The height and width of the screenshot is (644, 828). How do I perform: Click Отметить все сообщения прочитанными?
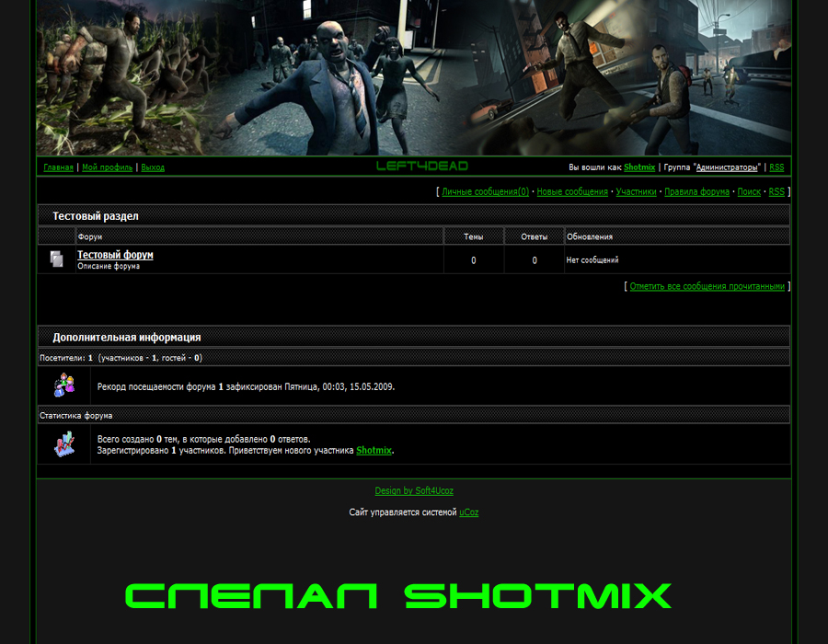pos(707,286)
